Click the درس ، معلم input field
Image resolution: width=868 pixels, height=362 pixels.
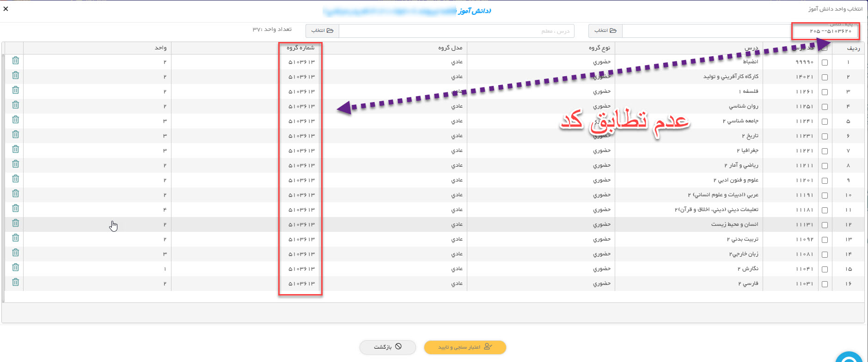pos(457,31)
